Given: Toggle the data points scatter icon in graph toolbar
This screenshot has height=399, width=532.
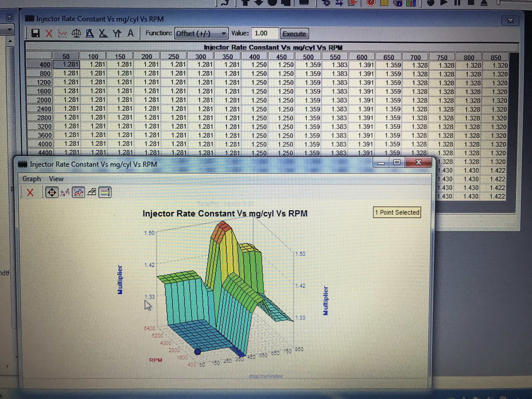Looking at the screenshot, I should (x=65, y=192).
